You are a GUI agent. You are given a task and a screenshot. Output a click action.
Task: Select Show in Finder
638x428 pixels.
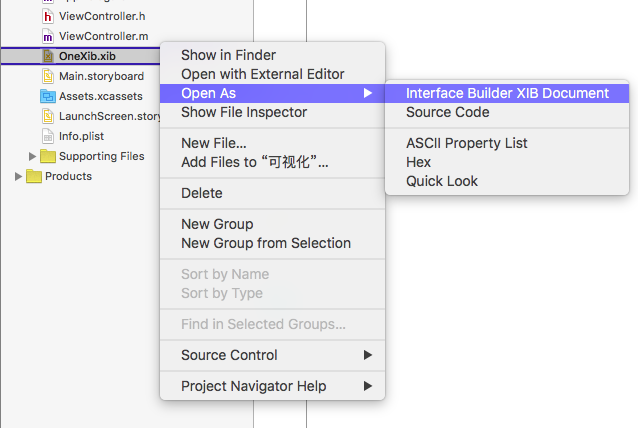click(x=272, y=55)
